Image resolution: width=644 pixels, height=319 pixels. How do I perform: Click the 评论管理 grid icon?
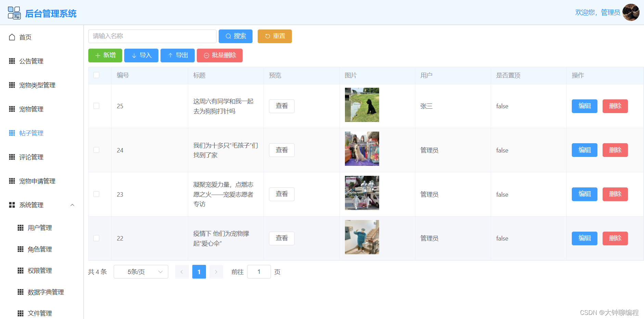(12, 157)
